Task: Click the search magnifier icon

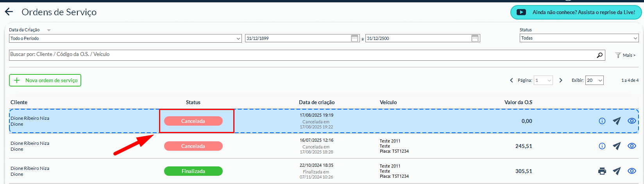Action: (599, 55)
